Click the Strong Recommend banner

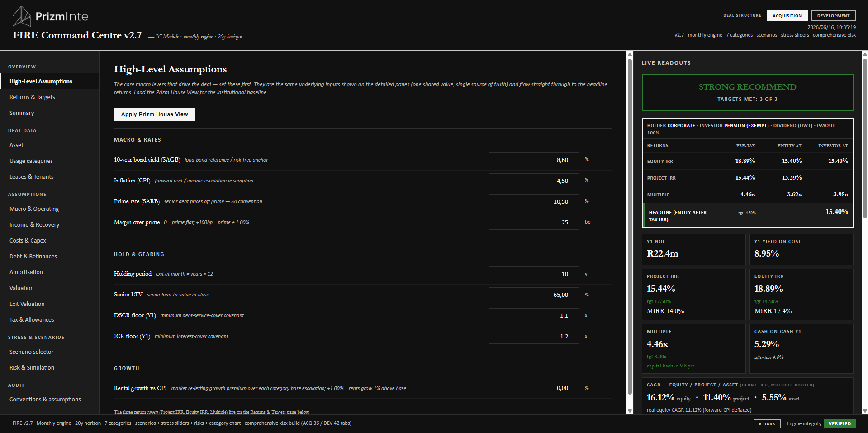(747, 92)
